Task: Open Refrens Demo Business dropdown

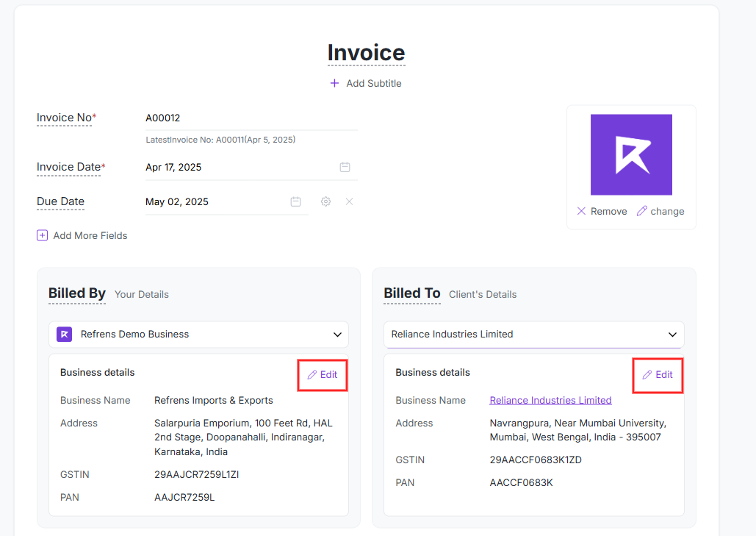Action: pos(198,335)
